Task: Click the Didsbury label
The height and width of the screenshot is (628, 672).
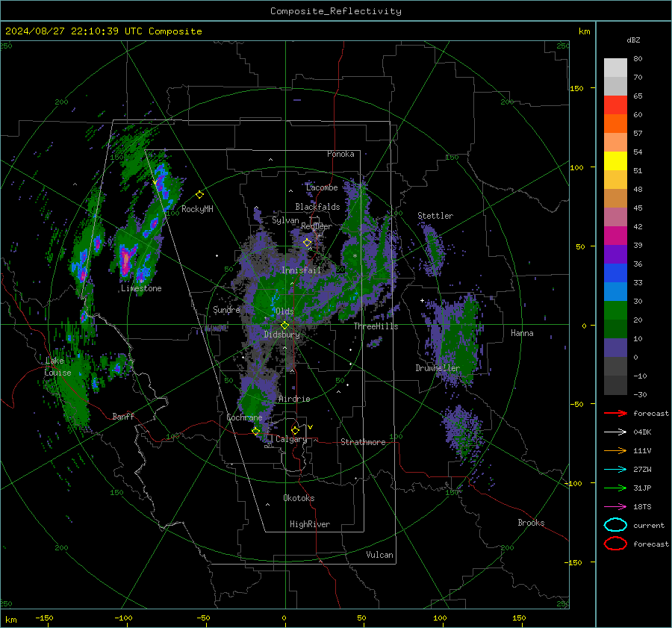Action: 282,335
